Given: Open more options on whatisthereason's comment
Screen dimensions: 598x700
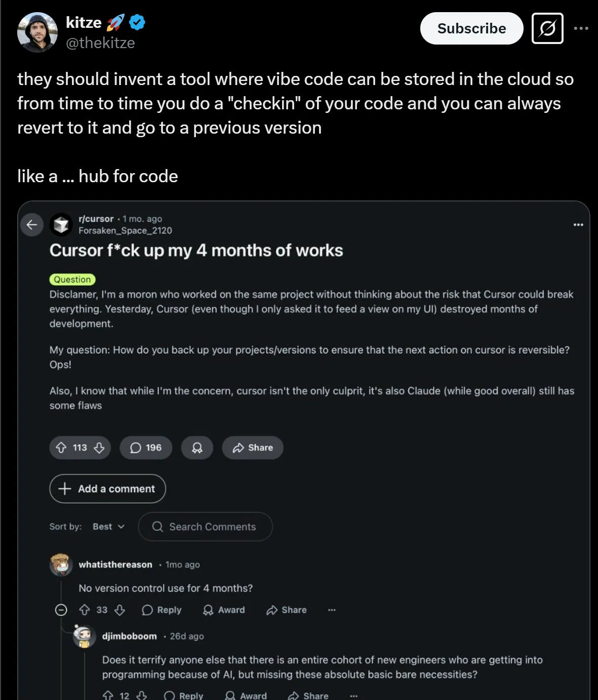Looking at the screenshot, I should click(332, 610).
